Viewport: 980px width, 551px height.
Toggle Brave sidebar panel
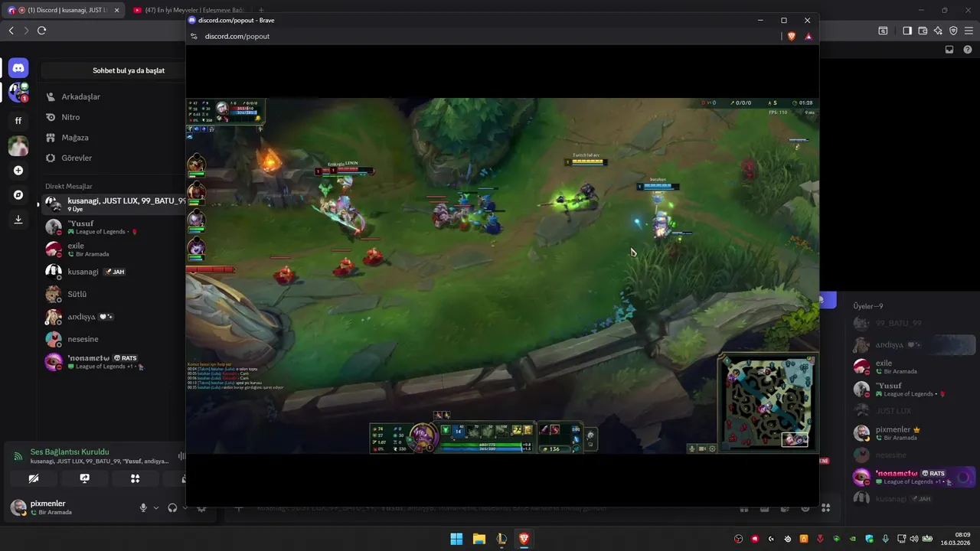[907, 31]
